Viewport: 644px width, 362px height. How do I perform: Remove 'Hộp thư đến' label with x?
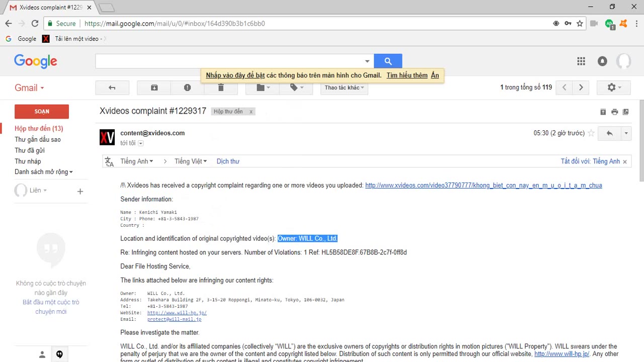[x=251, y=112]
